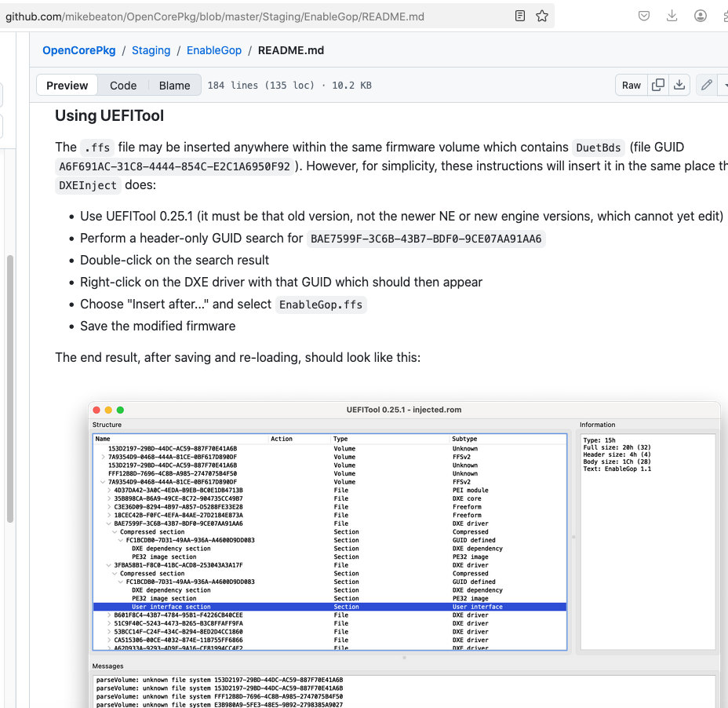Click the UEFITool screenshot image
The width and height of the screenshot is (728, 708).
tap(404, 554)
